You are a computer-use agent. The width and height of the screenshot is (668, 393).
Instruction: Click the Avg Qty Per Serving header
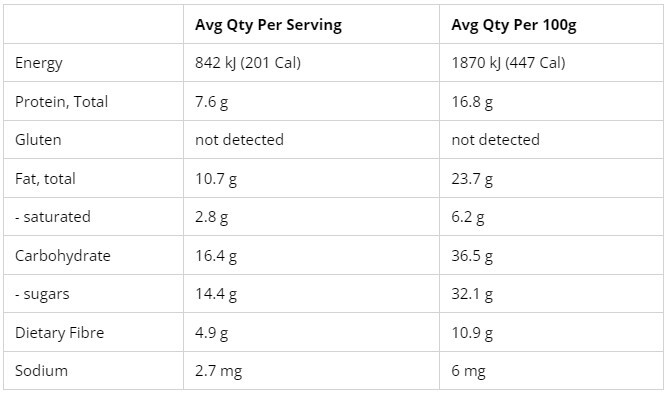pyautogui.click(x=268, y=25)
